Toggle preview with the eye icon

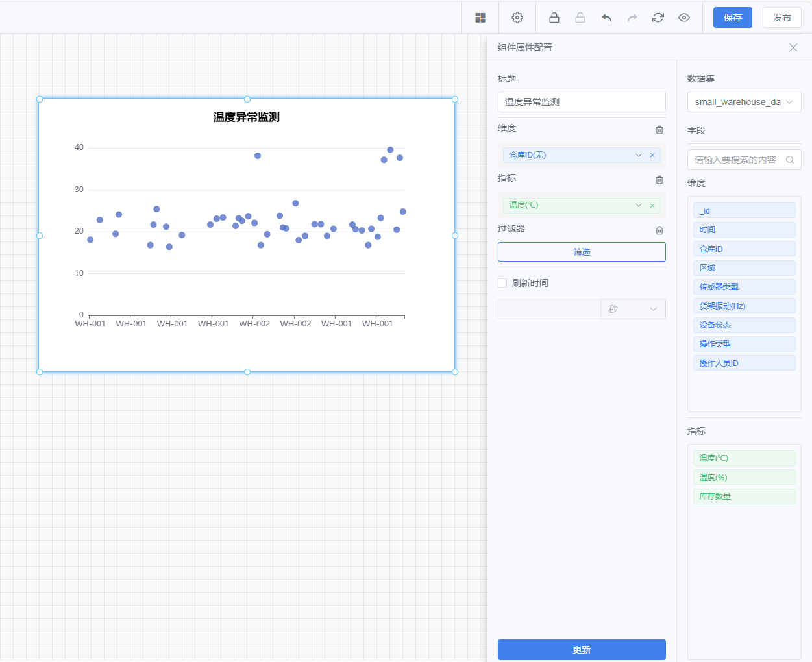pyautogui.click(x=684, y=18)
